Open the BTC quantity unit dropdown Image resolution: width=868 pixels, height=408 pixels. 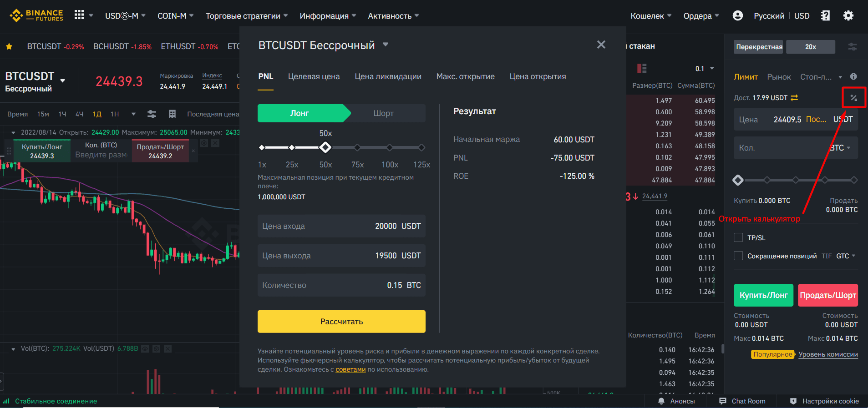(840, 148)
